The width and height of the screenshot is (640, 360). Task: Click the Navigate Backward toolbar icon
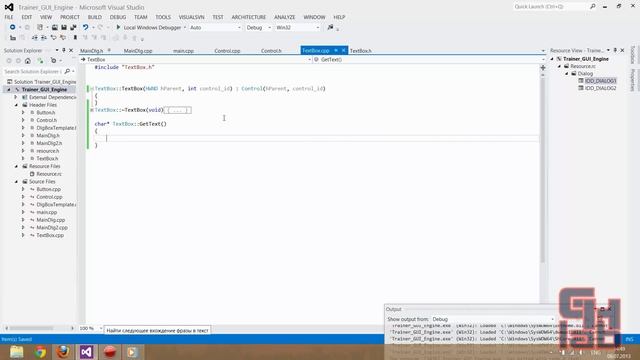coord(12,27)
